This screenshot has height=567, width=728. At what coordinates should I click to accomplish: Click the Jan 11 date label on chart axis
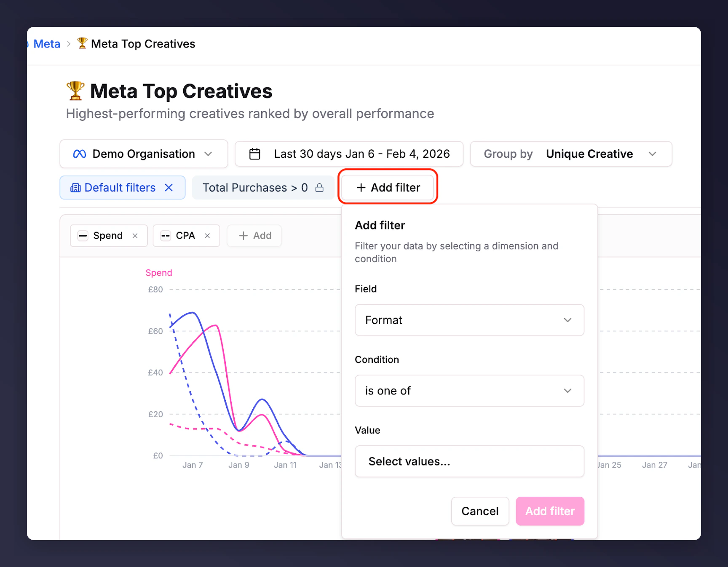click(285, 465)
